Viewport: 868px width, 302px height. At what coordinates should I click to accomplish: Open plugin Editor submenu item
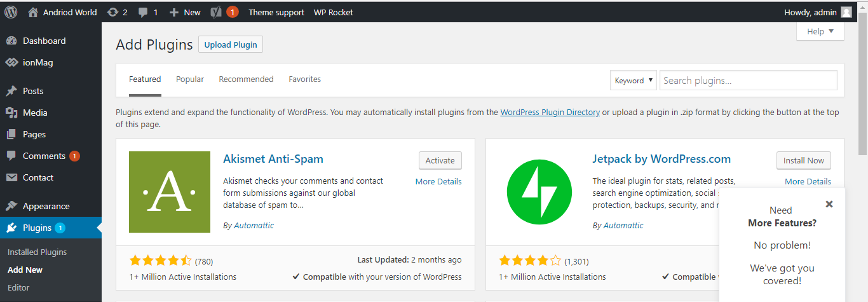pyautogui.click(x=18, y=287)
